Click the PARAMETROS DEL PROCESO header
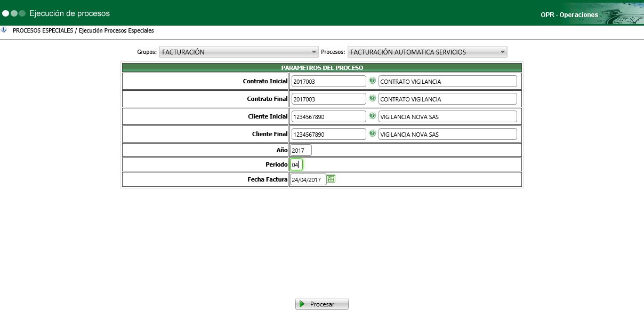644x331 pixels. (x=322, y=68)
